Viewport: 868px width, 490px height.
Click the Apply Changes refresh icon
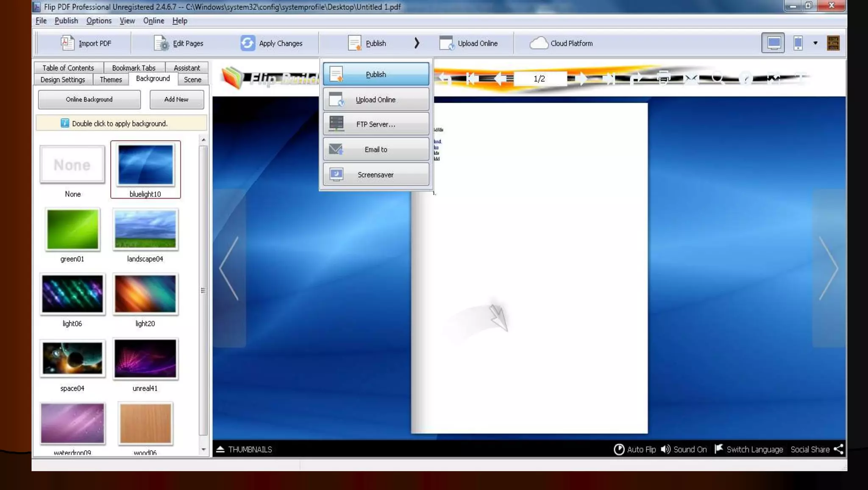(248, 43)
